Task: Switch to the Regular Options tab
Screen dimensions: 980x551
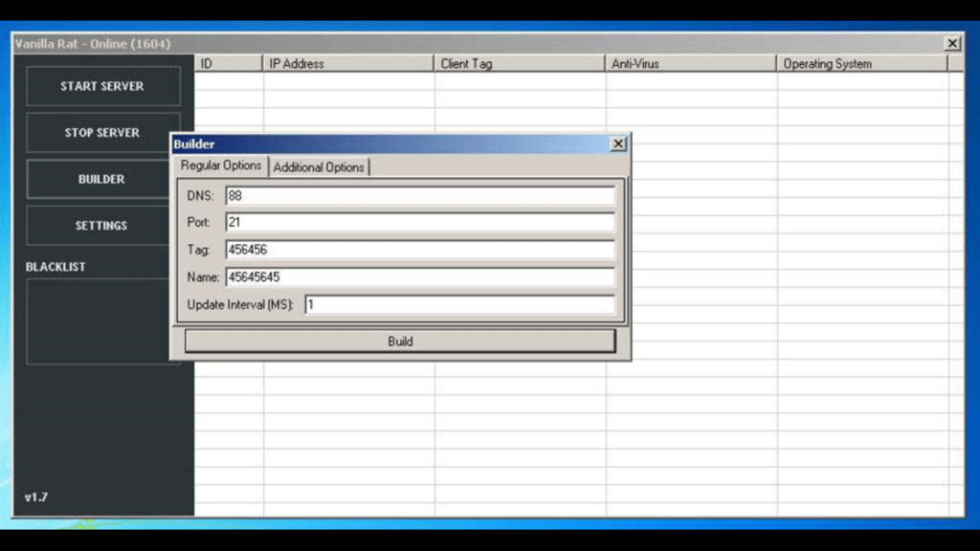Action: [x=221, y=165]
